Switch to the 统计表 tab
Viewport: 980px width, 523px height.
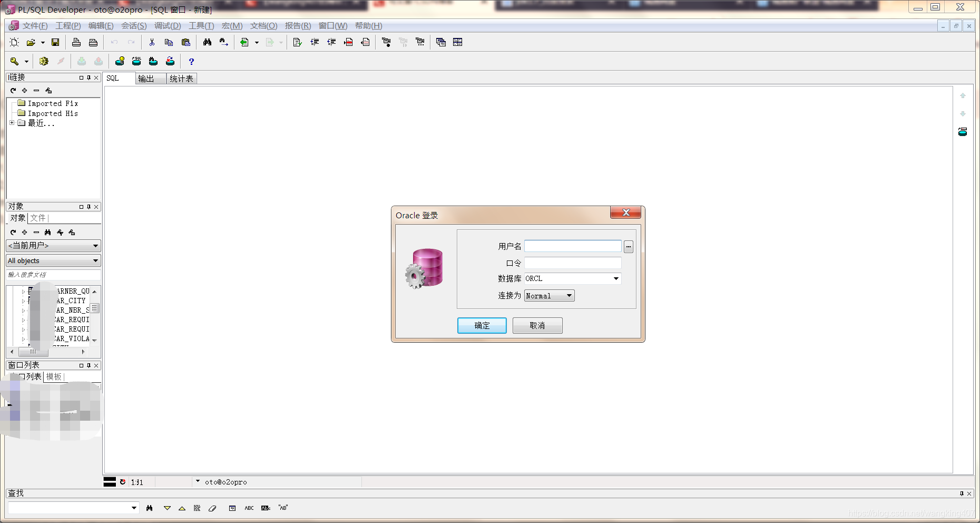coord(181,79)
